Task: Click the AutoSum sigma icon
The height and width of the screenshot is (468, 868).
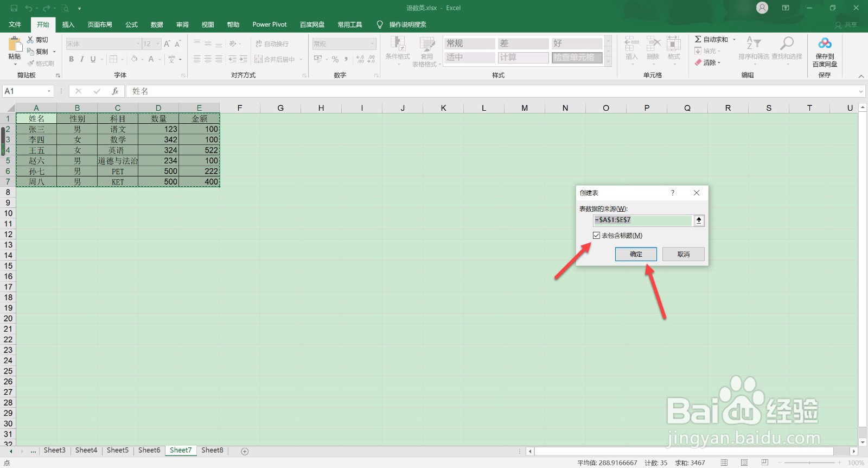Action: point(698,39)
